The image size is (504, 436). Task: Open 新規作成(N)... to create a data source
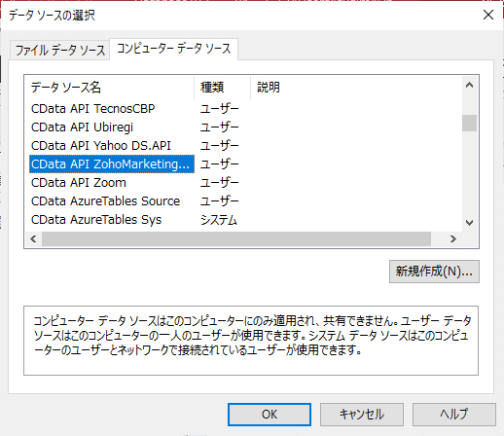tap(434, 272)
